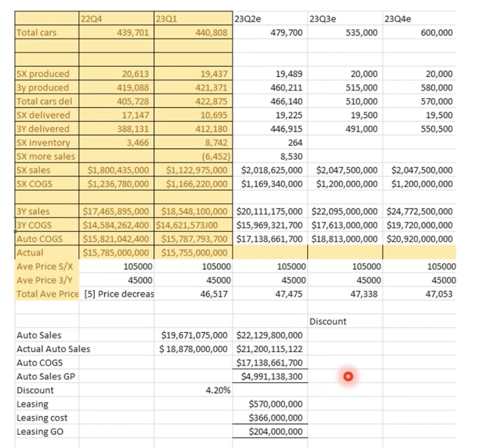Screen dimensions: 490x448
Task: Select the 22Q4 column header cell
Action: [116, 19]
